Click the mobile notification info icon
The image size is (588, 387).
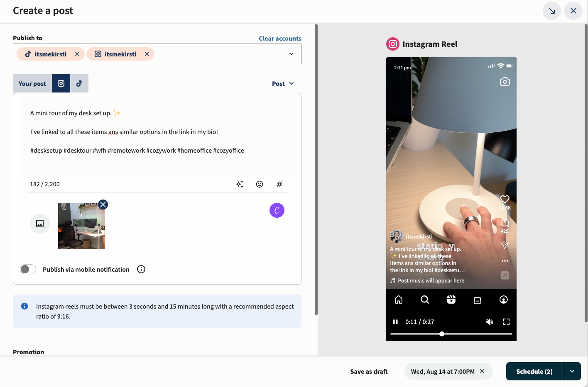pos(141,269)
